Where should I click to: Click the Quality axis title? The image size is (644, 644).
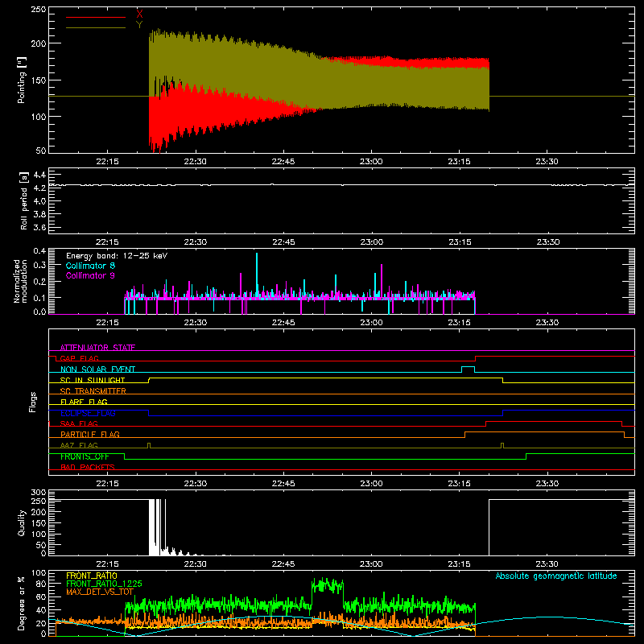pyautogui.click(x=22, y=522)
